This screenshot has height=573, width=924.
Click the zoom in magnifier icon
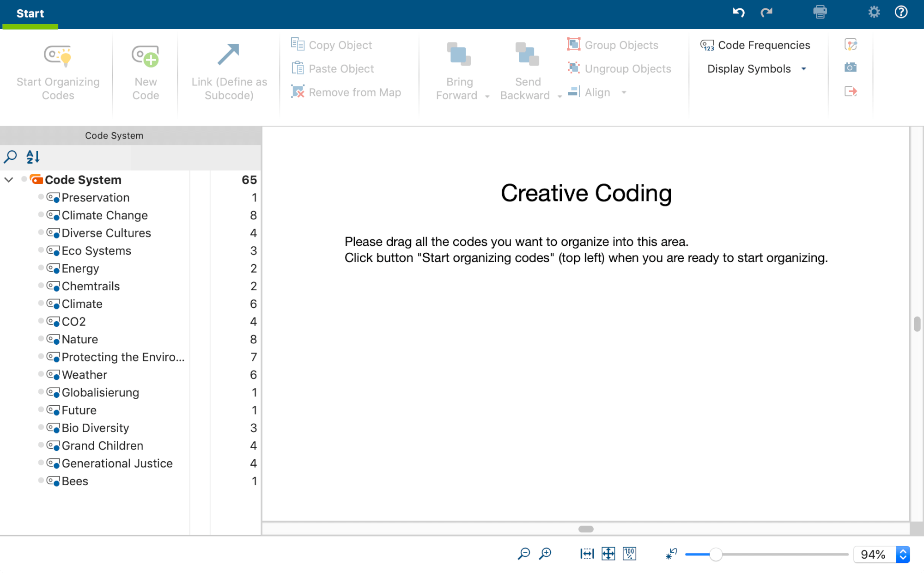pos(545,554)
